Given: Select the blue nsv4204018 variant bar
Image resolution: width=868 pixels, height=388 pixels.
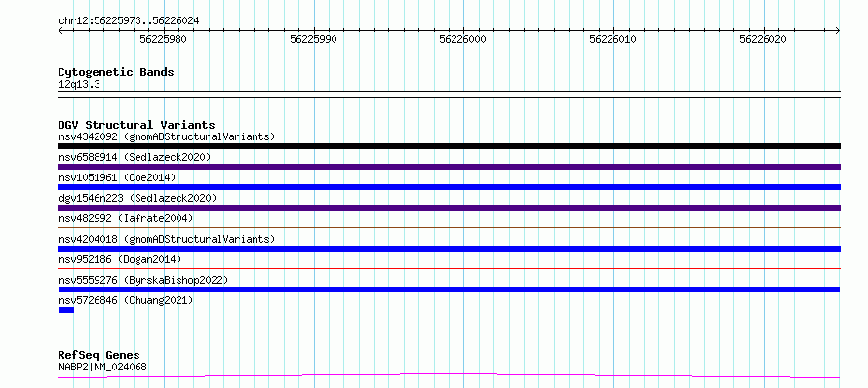Looking at the screenshot, I should pyautogui.click(x=449, y=249).
